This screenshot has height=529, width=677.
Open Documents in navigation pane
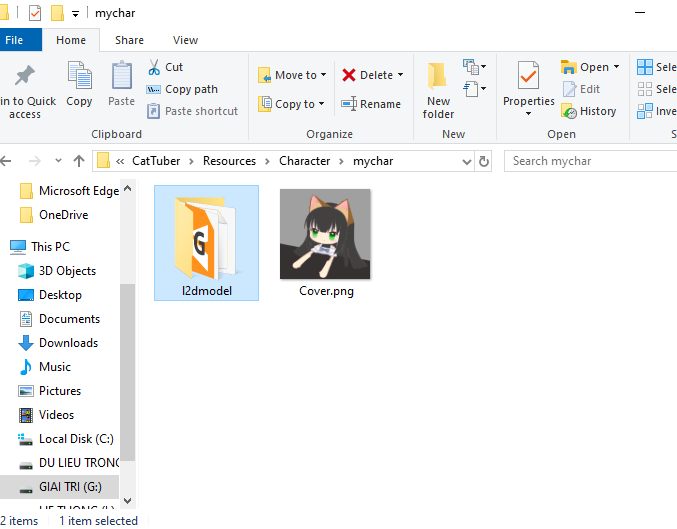coord(59,319)
